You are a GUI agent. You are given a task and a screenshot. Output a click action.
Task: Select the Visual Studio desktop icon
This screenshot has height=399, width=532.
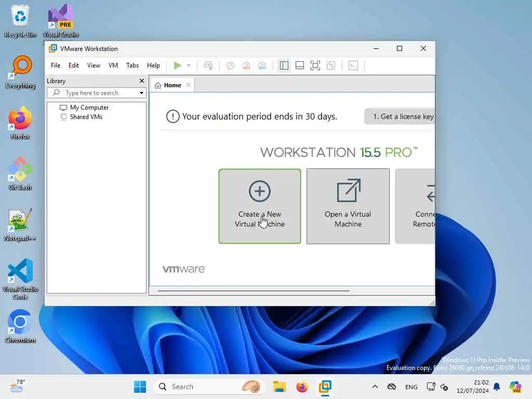(60, 21)
